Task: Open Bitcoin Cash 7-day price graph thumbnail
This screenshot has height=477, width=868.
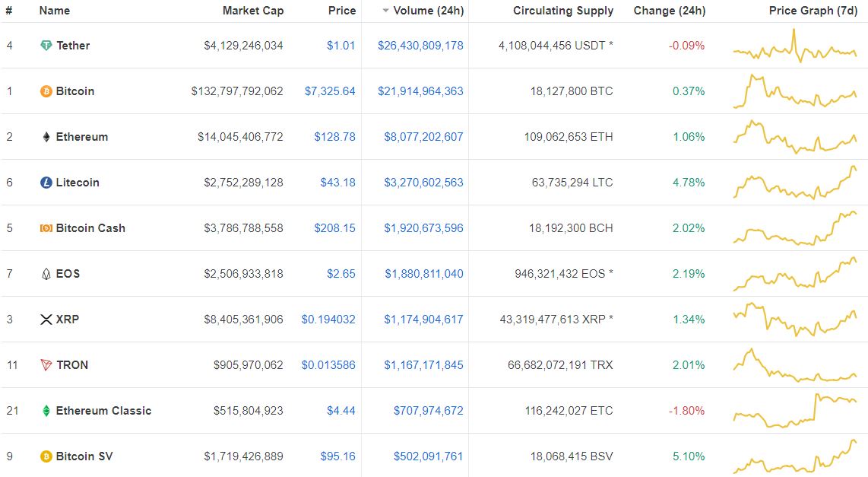Action: [x=795, y=228]
